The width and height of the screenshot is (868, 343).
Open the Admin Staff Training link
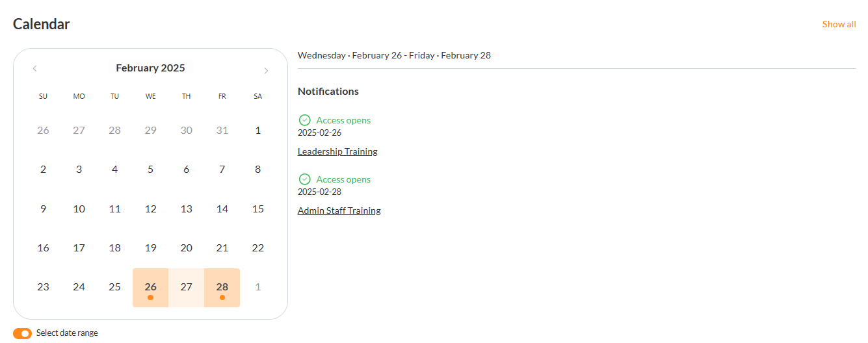(x=339, y=210)
